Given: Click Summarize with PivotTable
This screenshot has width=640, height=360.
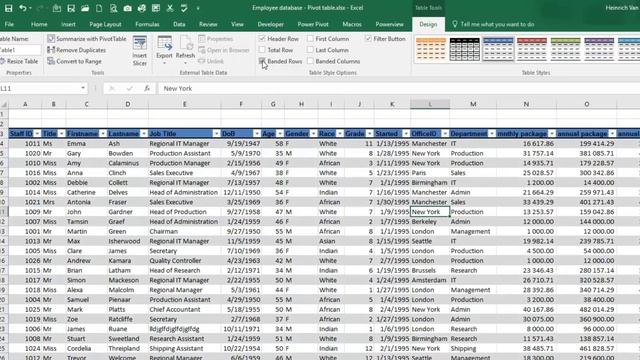Looking at the screenshot, I should 87,39.
